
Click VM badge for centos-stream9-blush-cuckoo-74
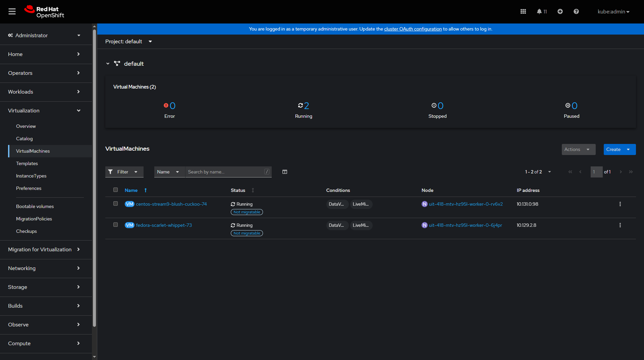[x=129, y=204]
